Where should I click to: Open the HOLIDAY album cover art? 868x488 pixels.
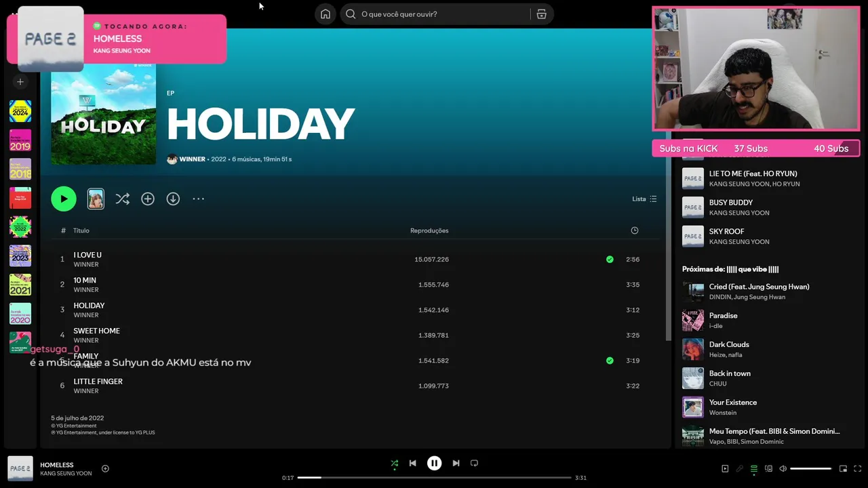(103, 113)
